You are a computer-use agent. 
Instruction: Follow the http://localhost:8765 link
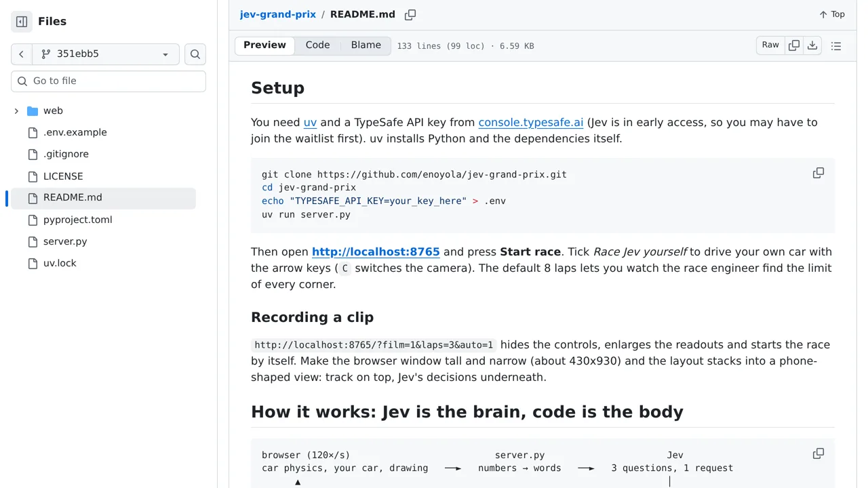coord(376,252)
